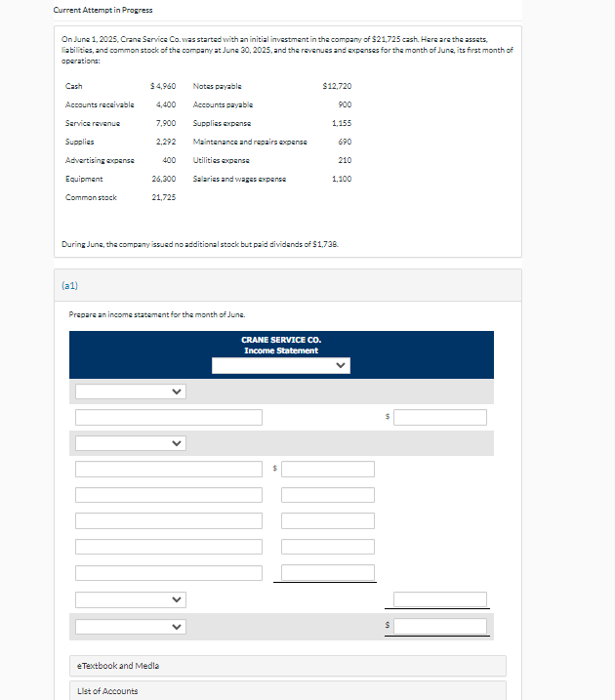Click first expense account name field
This screenshot has height=700, width=615.
[x=169, y=470]
